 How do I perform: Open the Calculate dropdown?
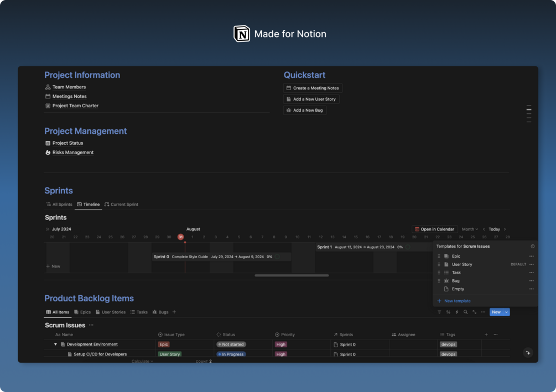pyautogui.click(x=142, y=361)
